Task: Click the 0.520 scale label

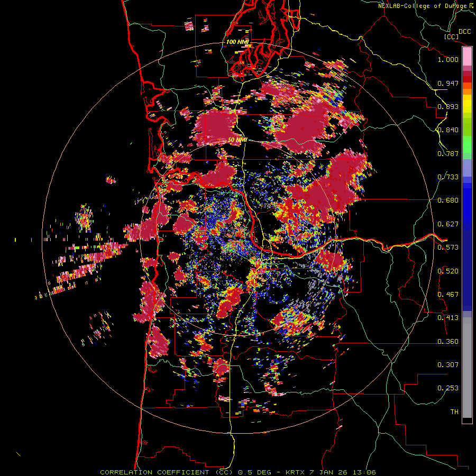Action: (x=448, y=271)
